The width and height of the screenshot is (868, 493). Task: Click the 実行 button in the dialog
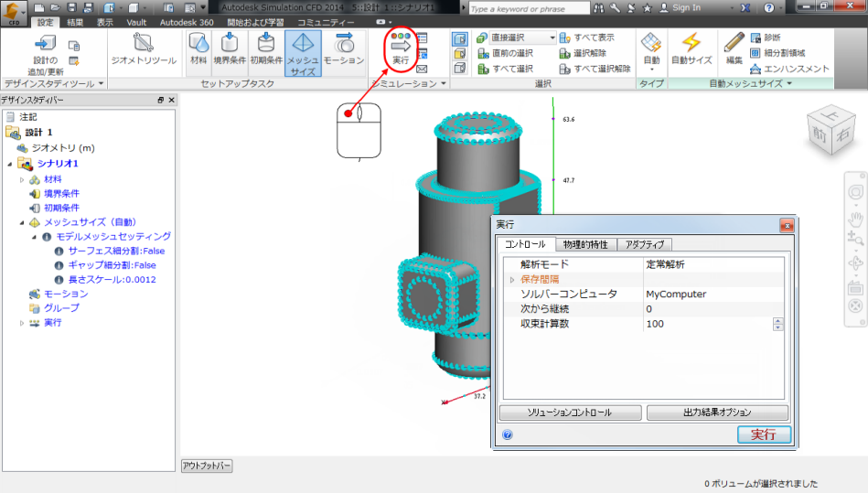[x=764, y=434]
